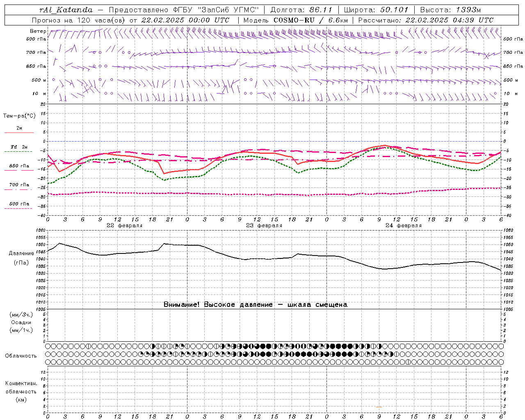525x420 pixels.
Task: Click the Облачность cloudiness row label
Action: point(21,356)
